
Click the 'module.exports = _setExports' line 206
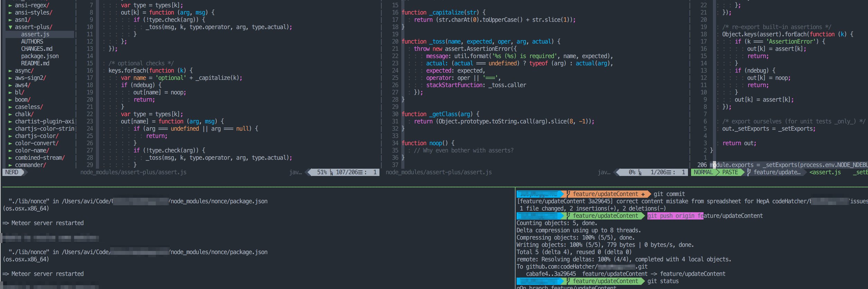coord(789,165)
